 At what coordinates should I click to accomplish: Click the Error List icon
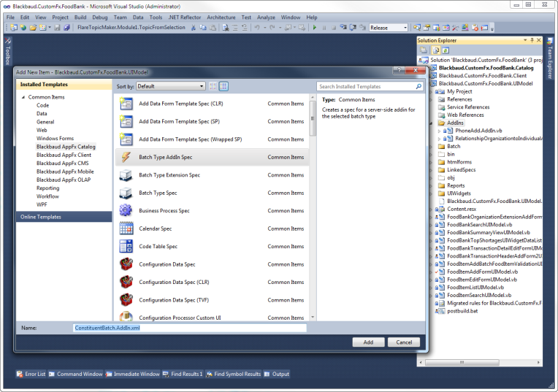(x=20, y=374)
